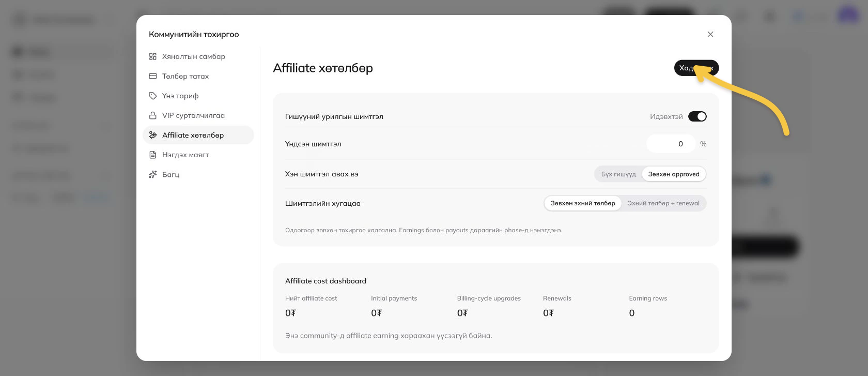Click the Earning rows label
This screenshot has width=868, height=376.
(x=648, y=298)
